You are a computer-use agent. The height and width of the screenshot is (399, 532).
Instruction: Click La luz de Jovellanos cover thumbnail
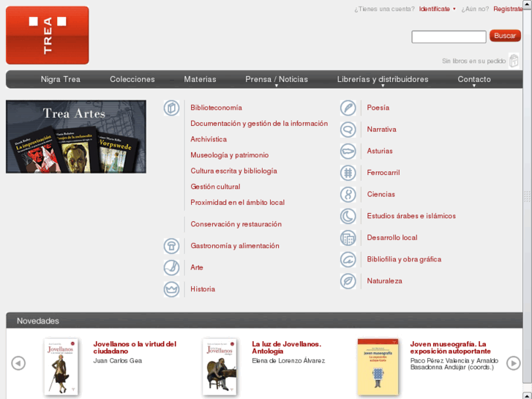click(220, 367)
